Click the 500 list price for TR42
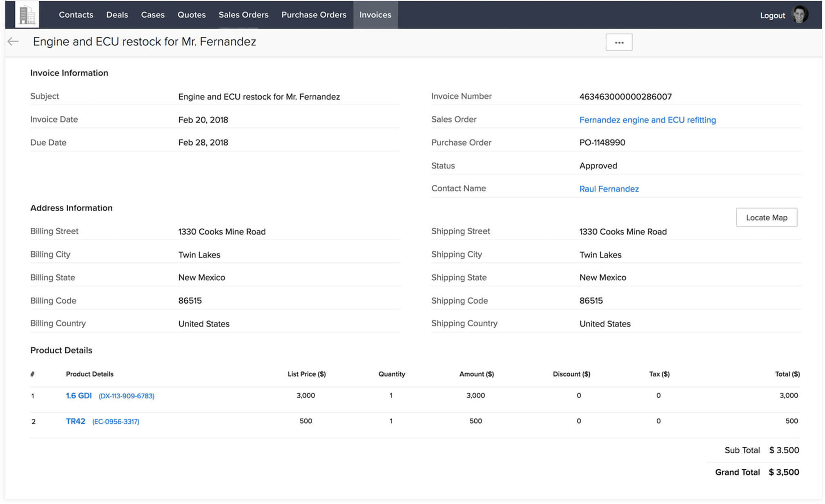825x504 pixels. pyautogui.click(x=305, y=421)
